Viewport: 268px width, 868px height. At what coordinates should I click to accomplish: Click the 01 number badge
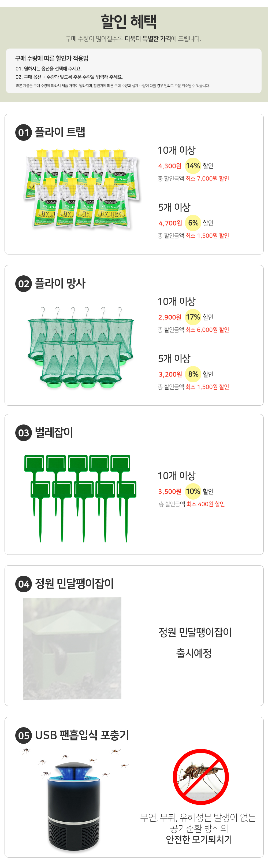pos(24,132)
